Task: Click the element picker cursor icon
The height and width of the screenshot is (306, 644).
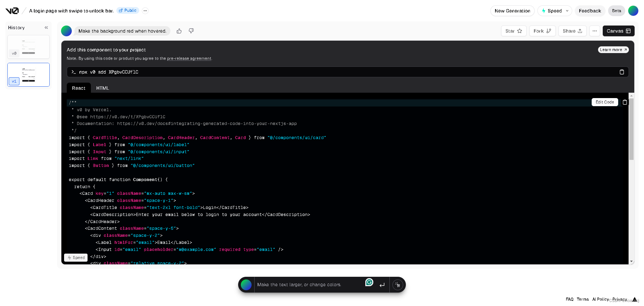Action: coord(398,285)
